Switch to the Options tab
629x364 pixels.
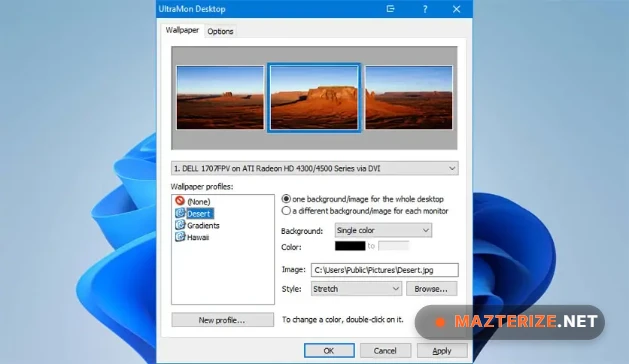coord(220,31)
